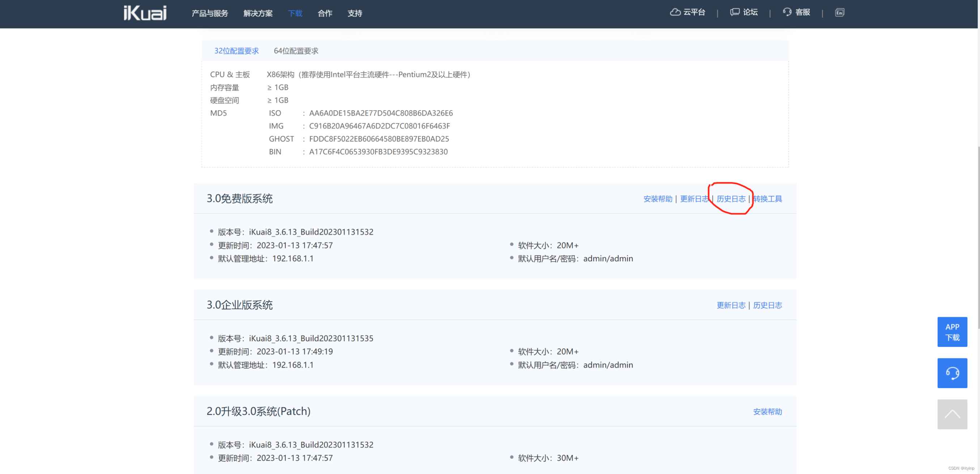Screen dimensions: 980x474
Task: Click the floating customer service headset button
Action: (953, 373)
